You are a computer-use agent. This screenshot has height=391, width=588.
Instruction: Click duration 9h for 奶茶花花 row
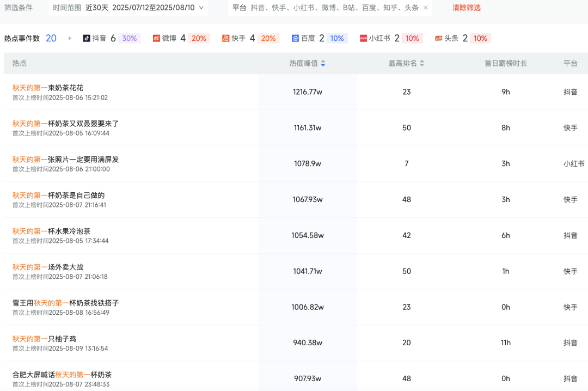[505, 92]
